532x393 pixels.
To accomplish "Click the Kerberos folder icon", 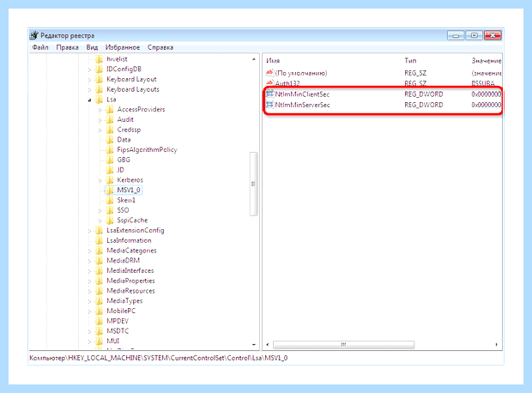I will click(110, 180).
